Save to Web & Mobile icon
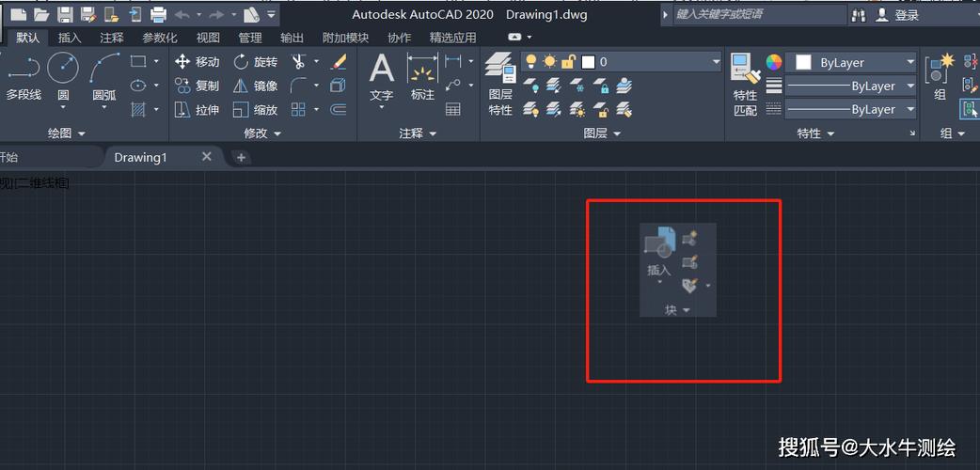 (135, 14)
